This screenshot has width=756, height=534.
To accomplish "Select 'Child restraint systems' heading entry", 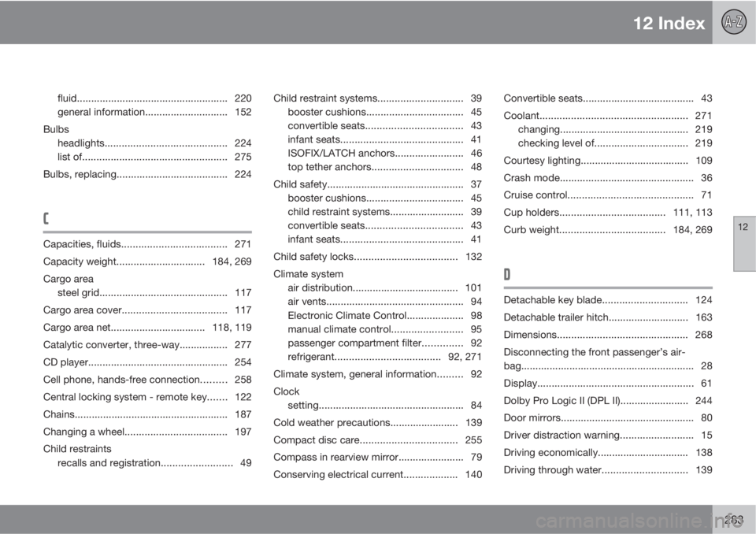I will click(377, 98).
